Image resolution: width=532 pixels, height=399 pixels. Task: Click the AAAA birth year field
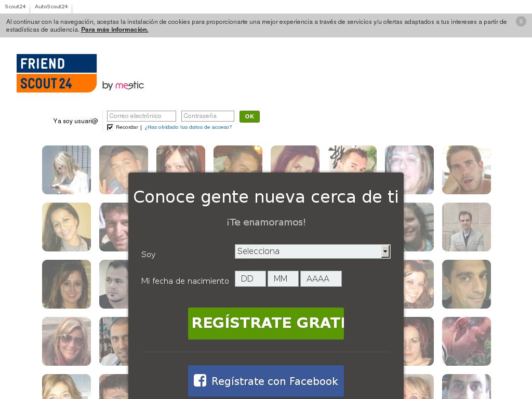click(x=321, y=278)
